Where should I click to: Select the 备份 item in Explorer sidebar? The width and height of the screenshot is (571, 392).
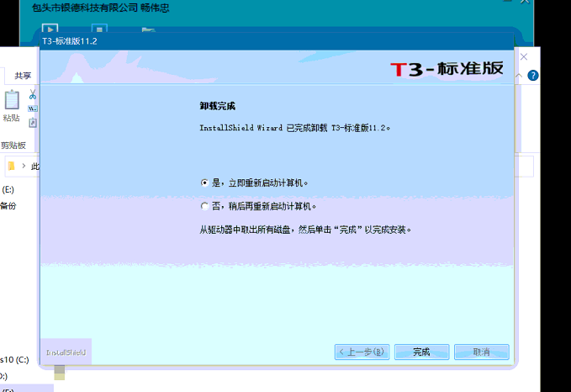pyautogui.click(x=8, y=206)
